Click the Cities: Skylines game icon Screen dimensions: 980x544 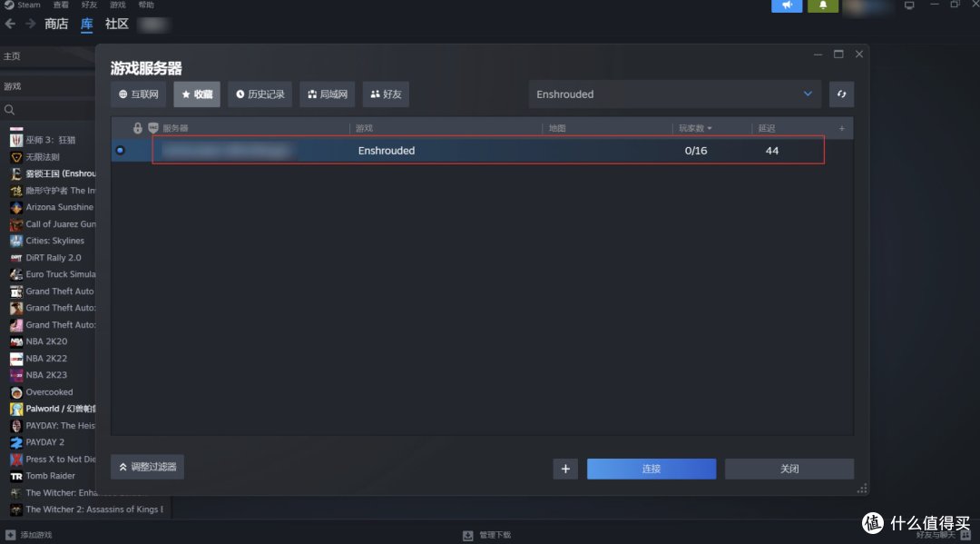(16, 241)
